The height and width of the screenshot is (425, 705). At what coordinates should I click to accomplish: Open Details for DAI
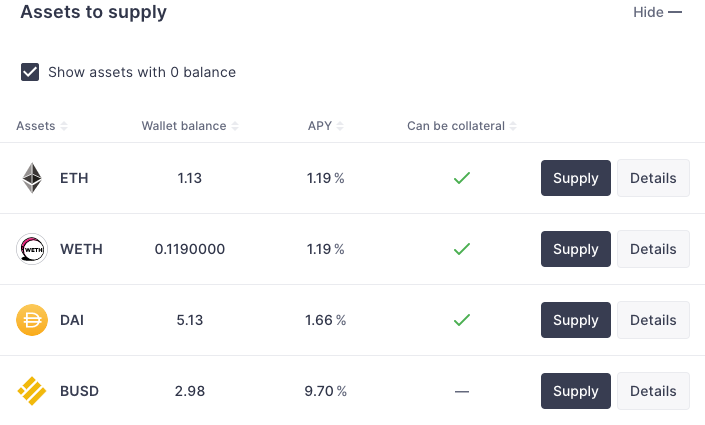pyautogui.click(x=653, y=320)
